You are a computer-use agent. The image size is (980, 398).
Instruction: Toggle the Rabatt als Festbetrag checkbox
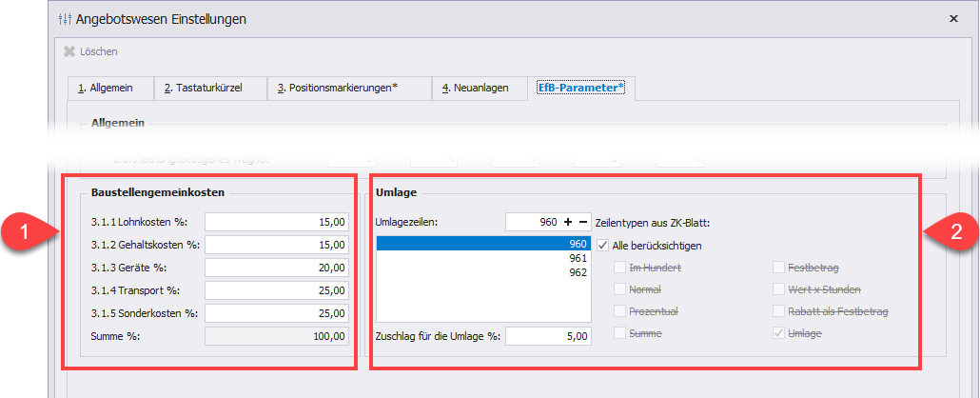click(779, 311)
